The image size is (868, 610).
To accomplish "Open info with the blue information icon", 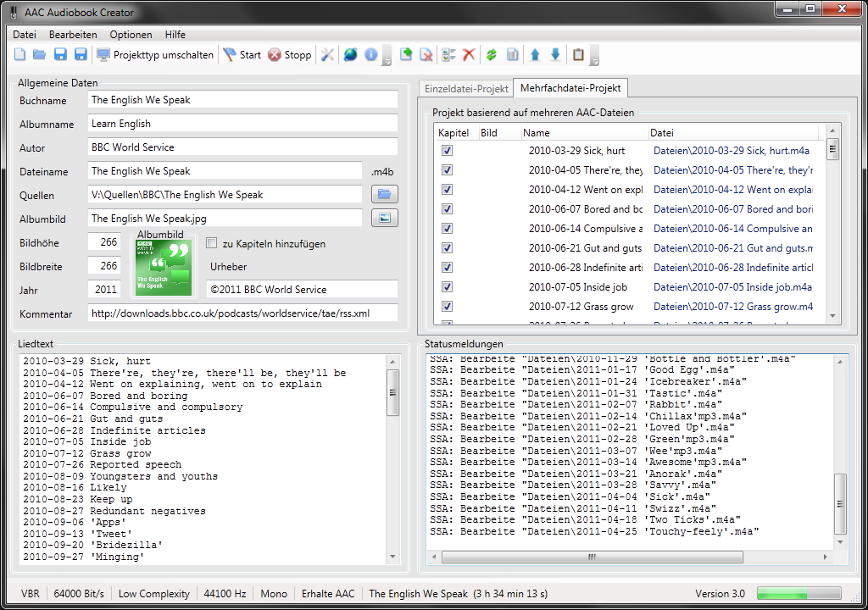I will pos(371,55).
